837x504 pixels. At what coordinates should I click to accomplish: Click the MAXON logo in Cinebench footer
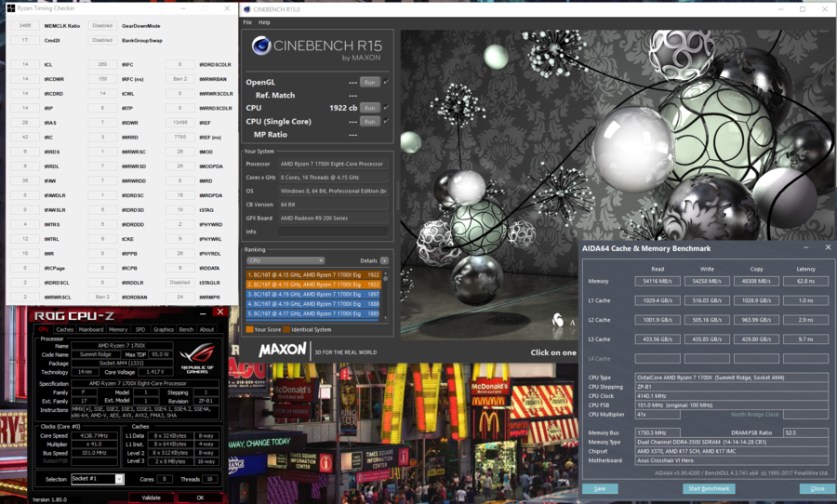[283, 351]
